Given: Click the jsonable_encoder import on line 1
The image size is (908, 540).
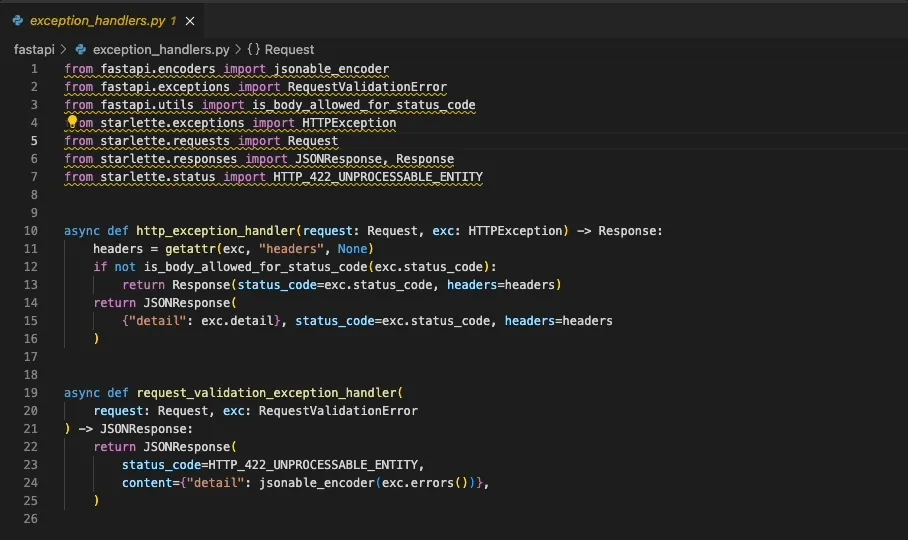Looking at the screenshot, I should pos(331,69).
